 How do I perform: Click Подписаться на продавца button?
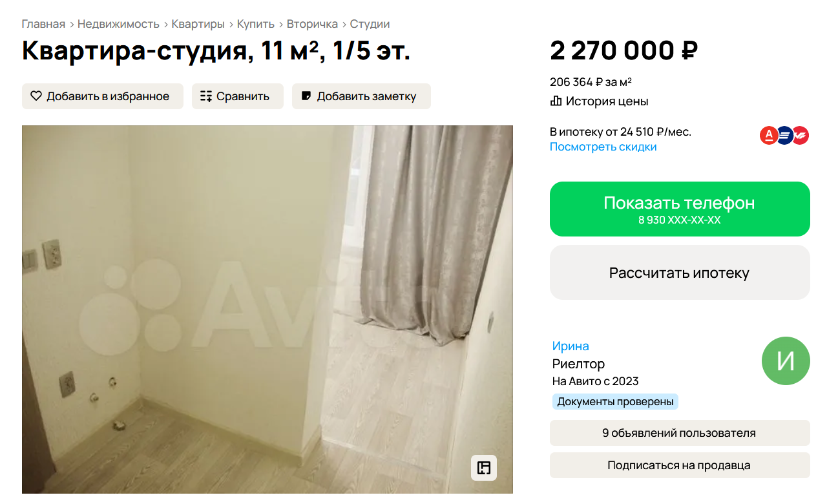(680, 465)
